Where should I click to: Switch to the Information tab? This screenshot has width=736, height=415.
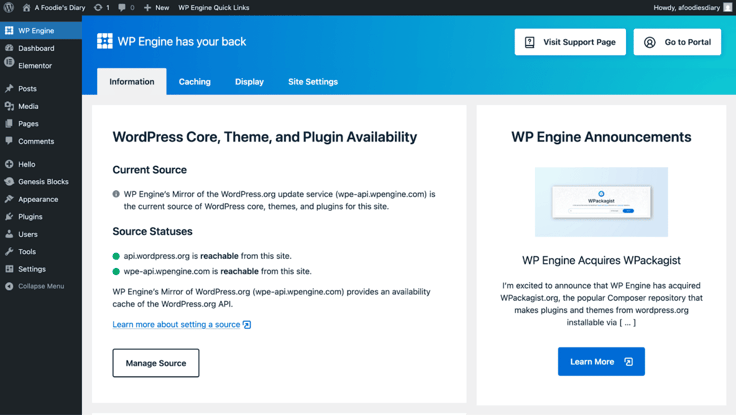coord(131,82)
